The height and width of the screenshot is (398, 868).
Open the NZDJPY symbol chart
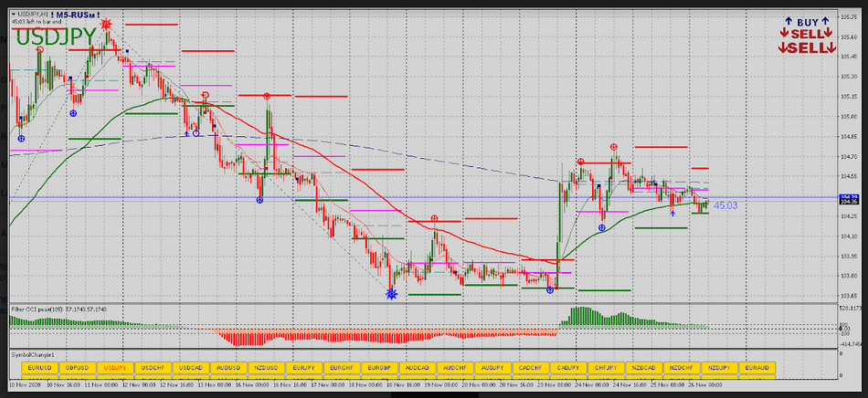(719, 367)
